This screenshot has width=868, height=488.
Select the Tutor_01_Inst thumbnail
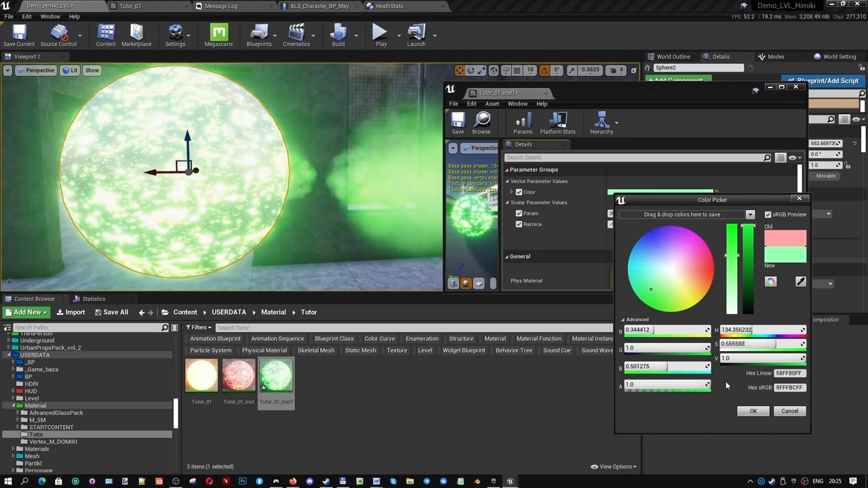(x=239, y=375)
